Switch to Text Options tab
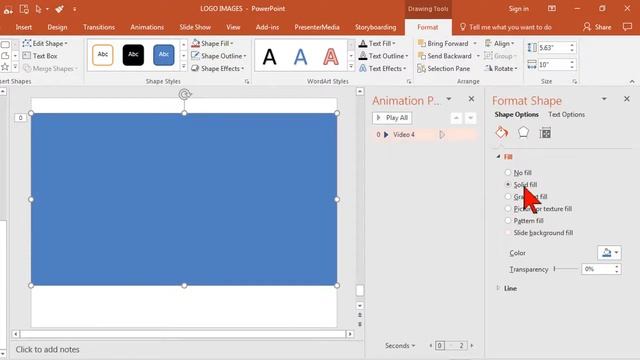Screen dimensions: 640x360 coord(567,114)
